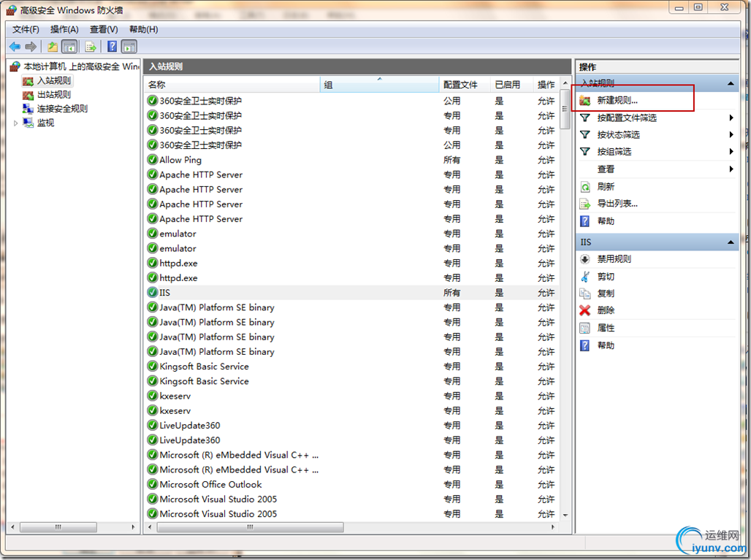This screenshot has width=751, height=560.
Task: Select the IIS rule row
Action: pos(352,293)
